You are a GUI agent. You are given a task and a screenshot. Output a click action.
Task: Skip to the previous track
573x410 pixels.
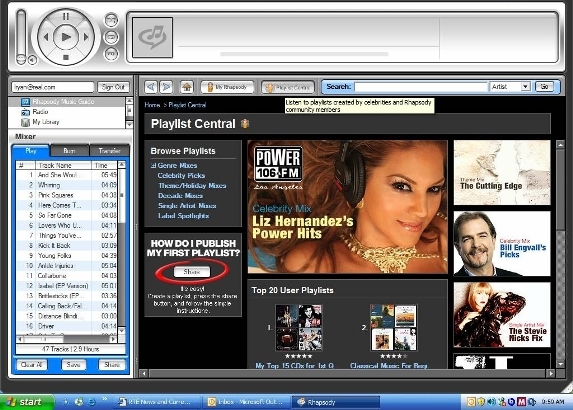[x=46, y=37]
